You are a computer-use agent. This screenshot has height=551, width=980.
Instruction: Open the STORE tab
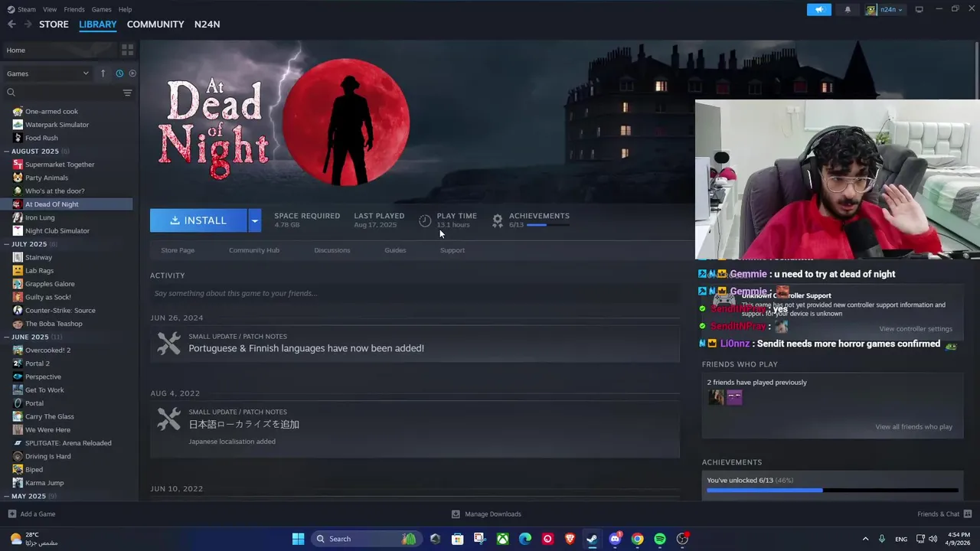pos(54,24)
